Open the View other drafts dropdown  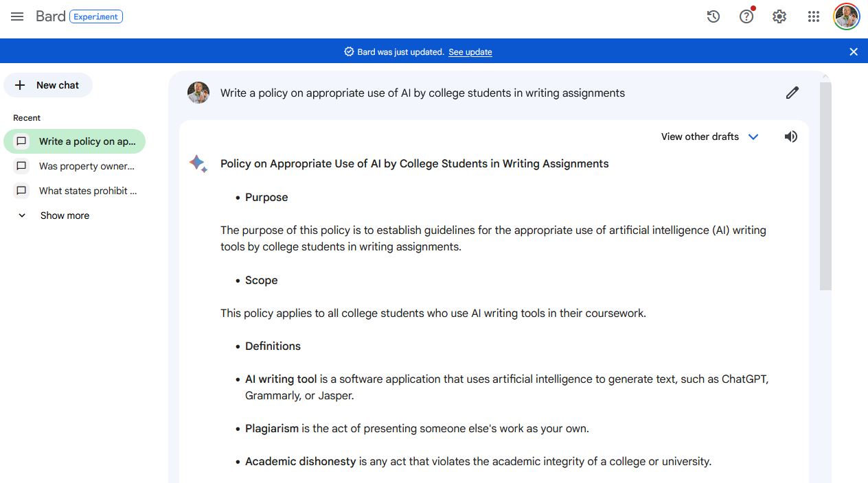click(709, 137)
